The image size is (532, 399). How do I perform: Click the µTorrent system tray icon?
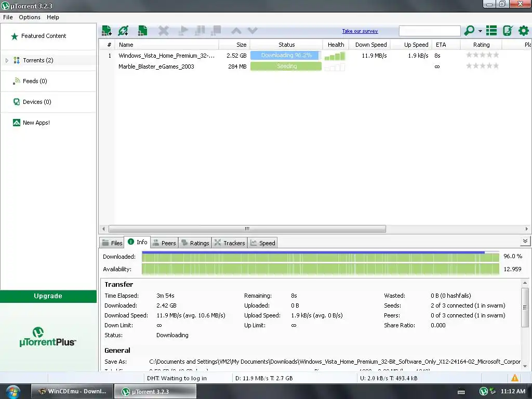pyautogui.click(x=483, y=391)
